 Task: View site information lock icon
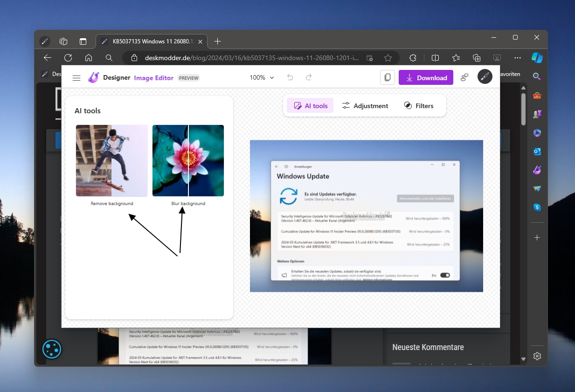tap(134, 58)
